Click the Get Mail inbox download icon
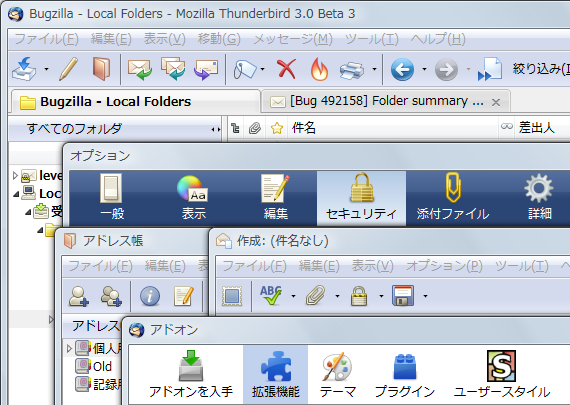The image size is (570, 405). click(x=24, y=68)
